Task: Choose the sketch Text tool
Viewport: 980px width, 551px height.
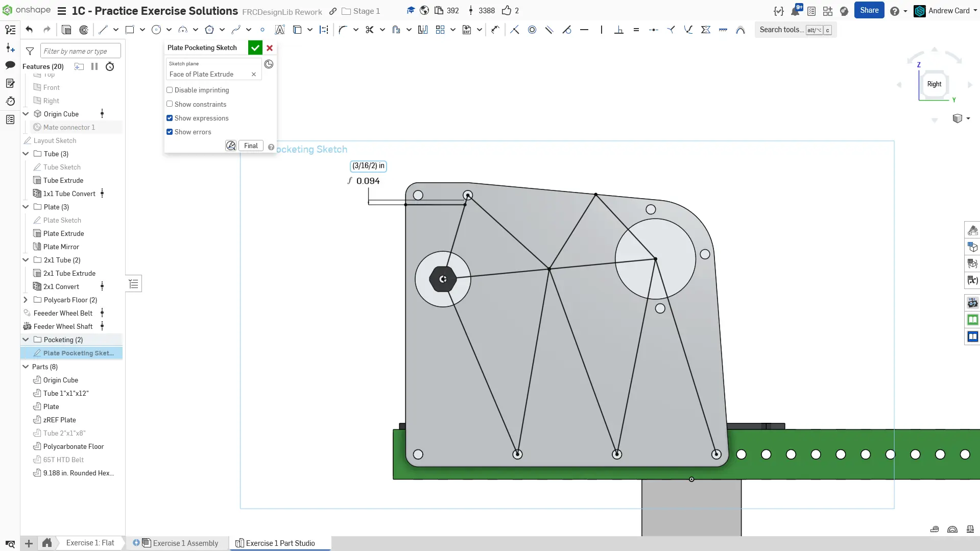Action: click(279, 30)
